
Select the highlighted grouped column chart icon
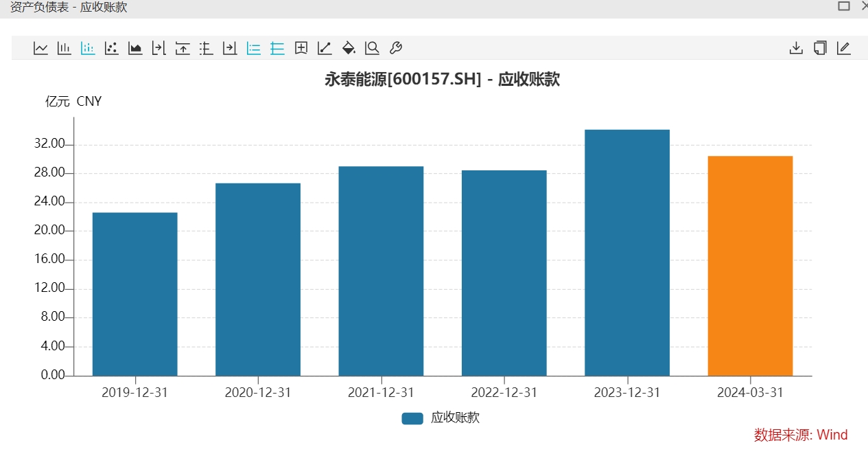88,48
